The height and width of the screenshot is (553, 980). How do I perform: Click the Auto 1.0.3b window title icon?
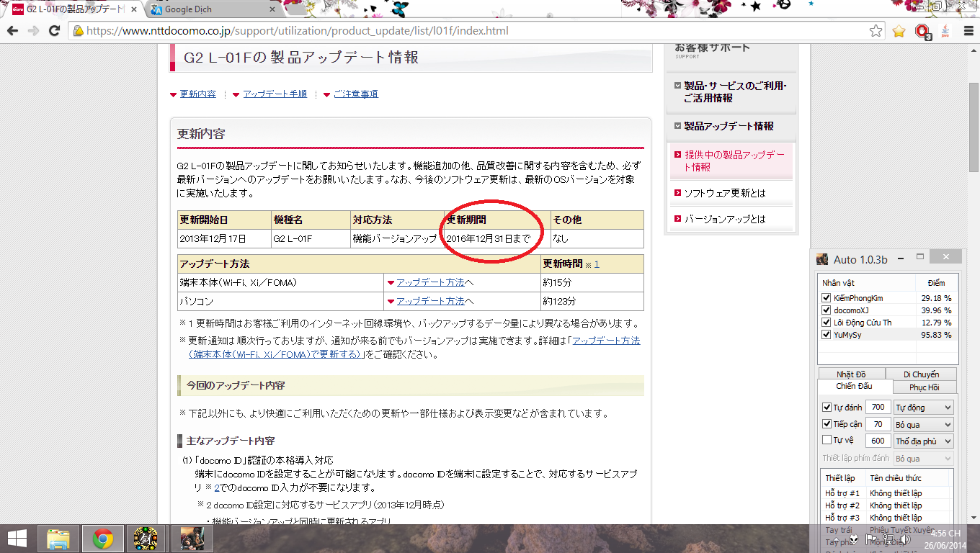822,259
